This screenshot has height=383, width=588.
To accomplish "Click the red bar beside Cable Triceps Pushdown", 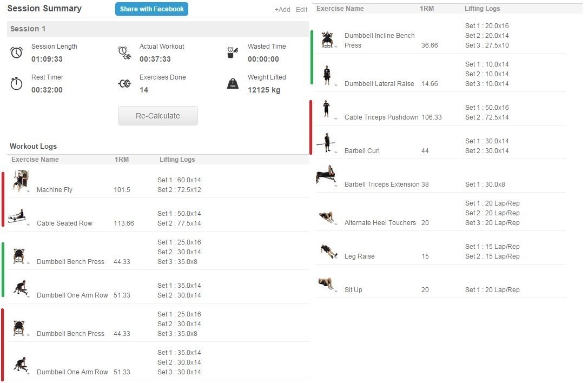I will pos(310,127).
